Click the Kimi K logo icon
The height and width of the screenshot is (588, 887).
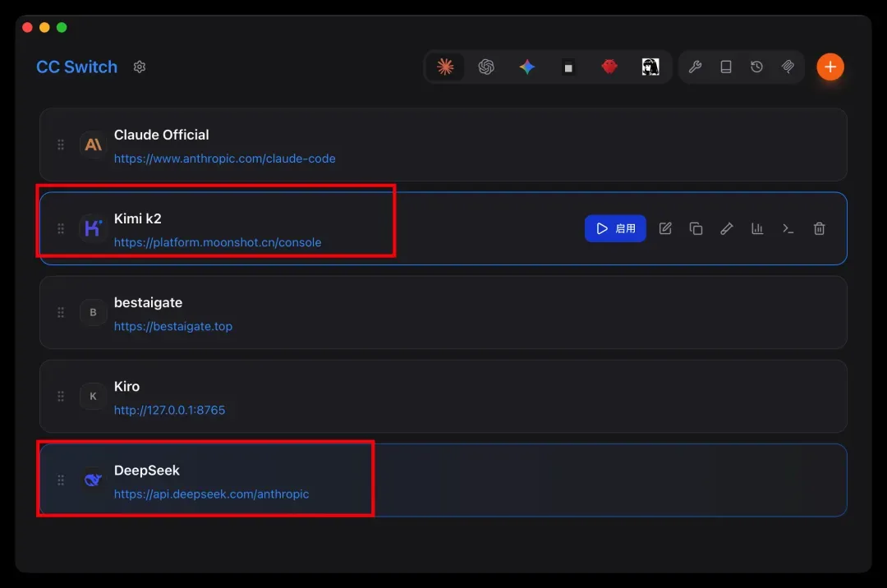(93, 228)
